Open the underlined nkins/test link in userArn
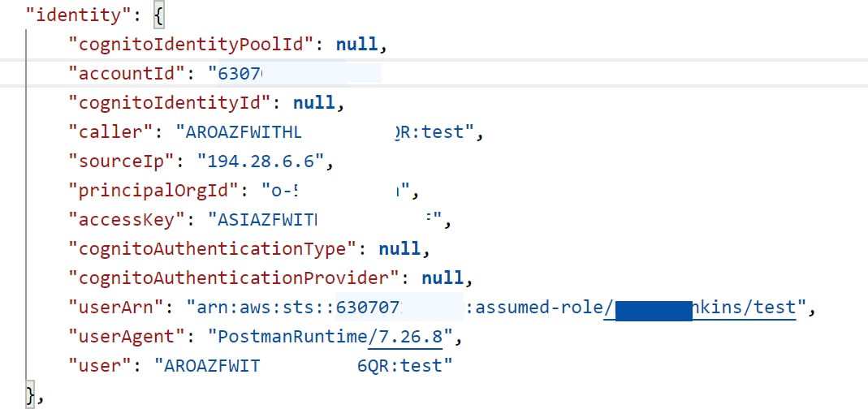The width and height of the screenshot is (868, 409). (x=744, y=308)
